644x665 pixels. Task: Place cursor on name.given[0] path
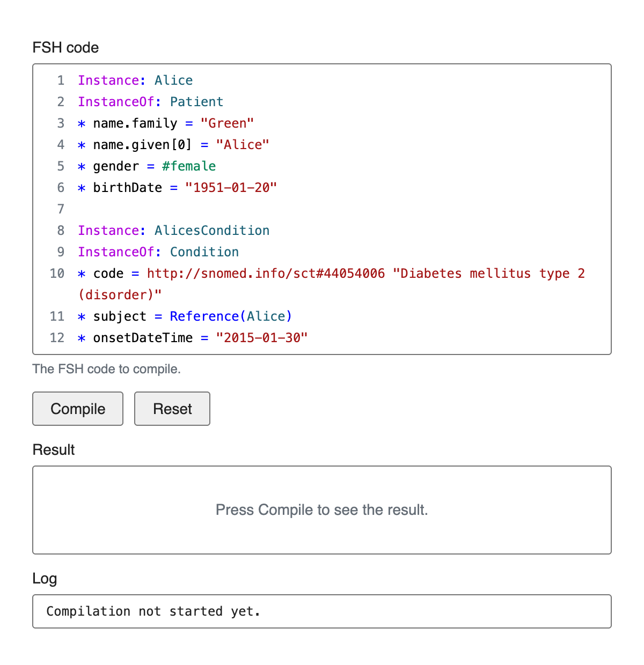click(142, 145)
